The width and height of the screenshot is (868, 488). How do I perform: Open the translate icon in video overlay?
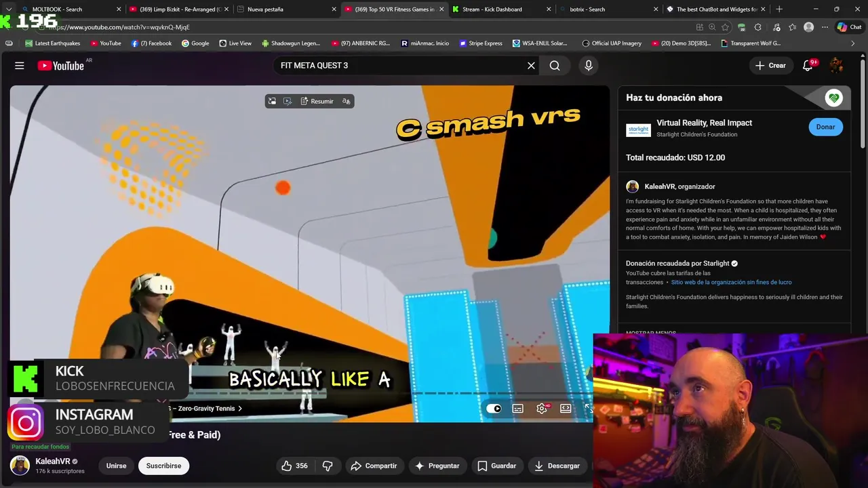[347, 101]
